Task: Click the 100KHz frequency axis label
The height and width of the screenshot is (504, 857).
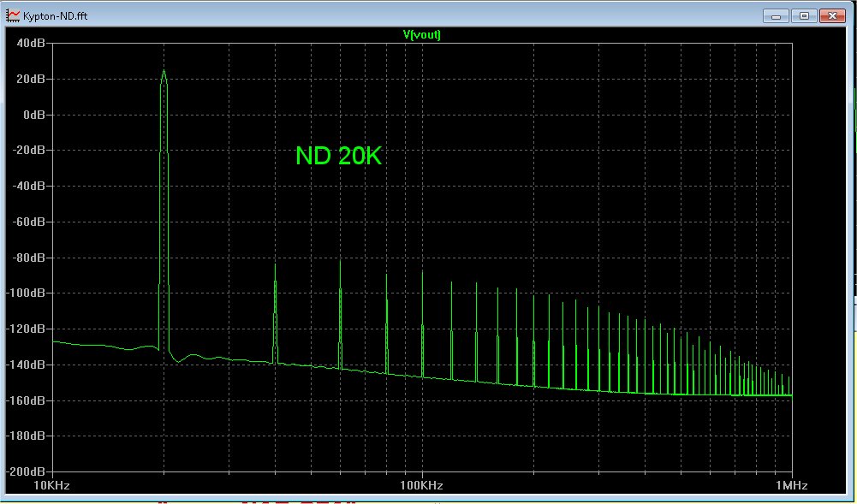Action: pyautogui.click(x=421, y=485)
